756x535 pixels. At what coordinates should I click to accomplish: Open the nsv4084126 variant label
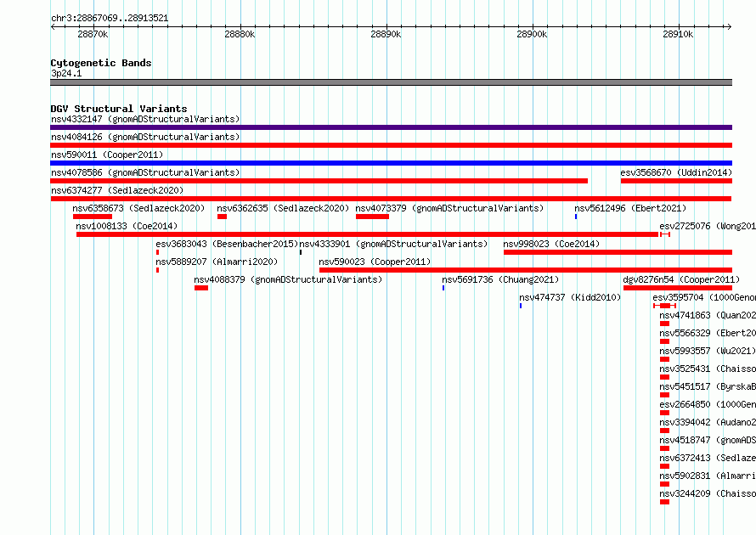click(145, 137)
